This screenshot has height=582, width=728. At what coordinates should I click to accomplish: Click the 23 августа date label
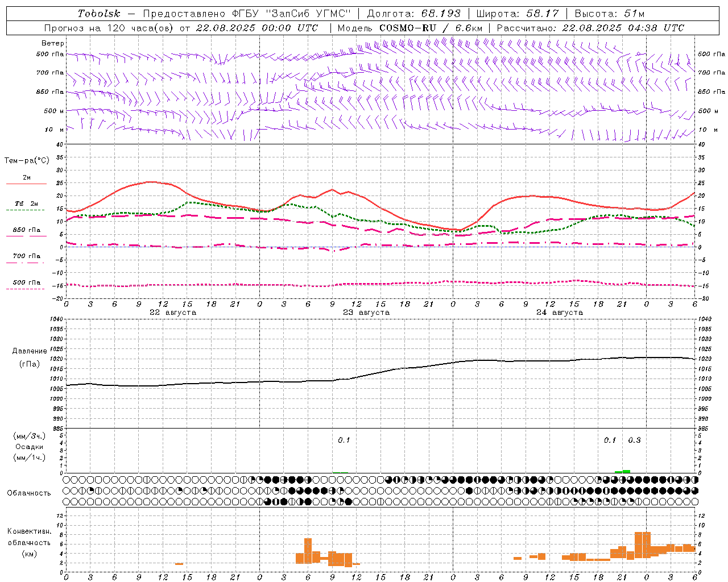coord(366,313)
